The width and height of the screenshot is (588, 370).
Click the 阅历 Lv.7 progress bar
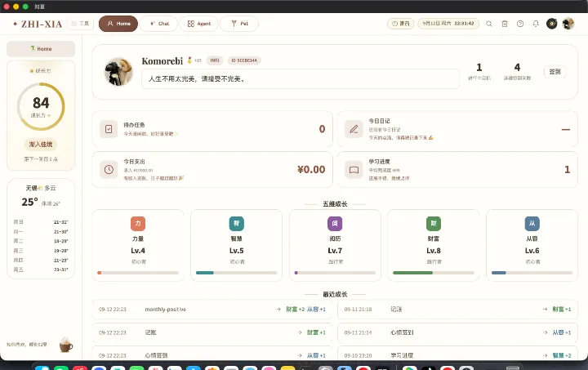click(x=335, y=273)
